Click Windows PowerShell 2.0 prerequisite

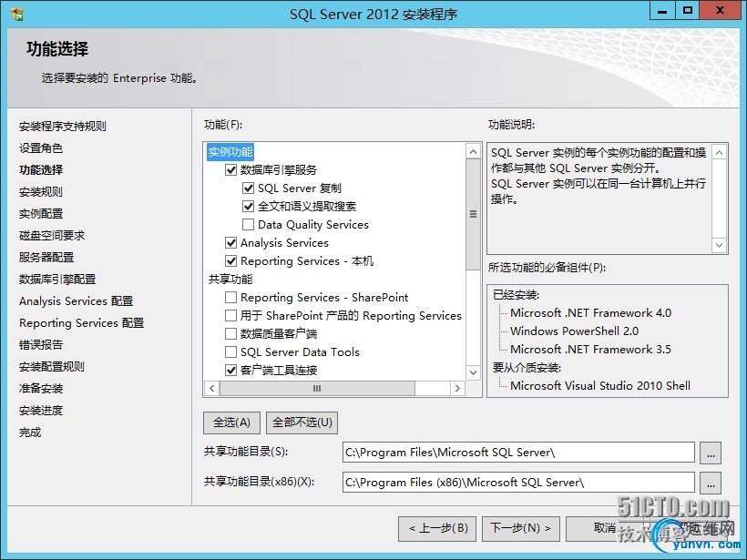[x=574, y=331]
